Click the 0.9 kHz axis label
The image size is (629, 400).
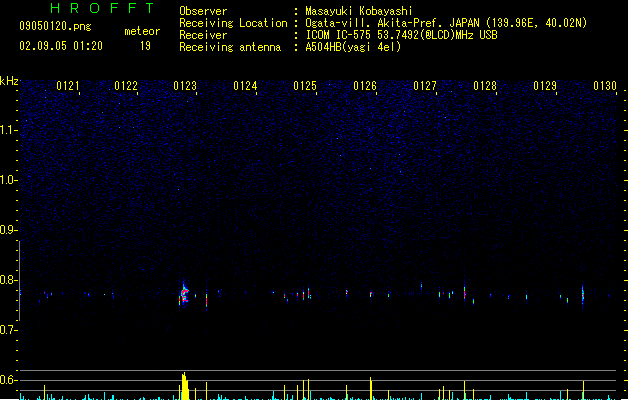(9, 230)
